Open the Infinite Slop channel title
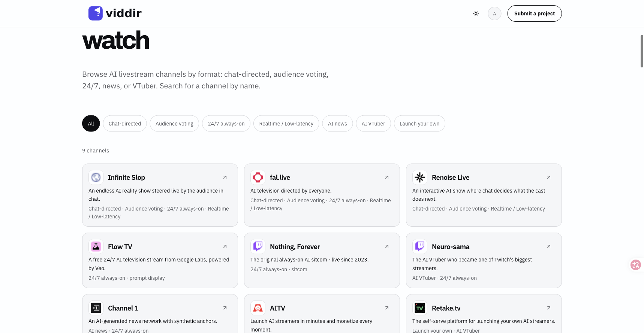Screen dimensions: 644x333 click(126, 178)
